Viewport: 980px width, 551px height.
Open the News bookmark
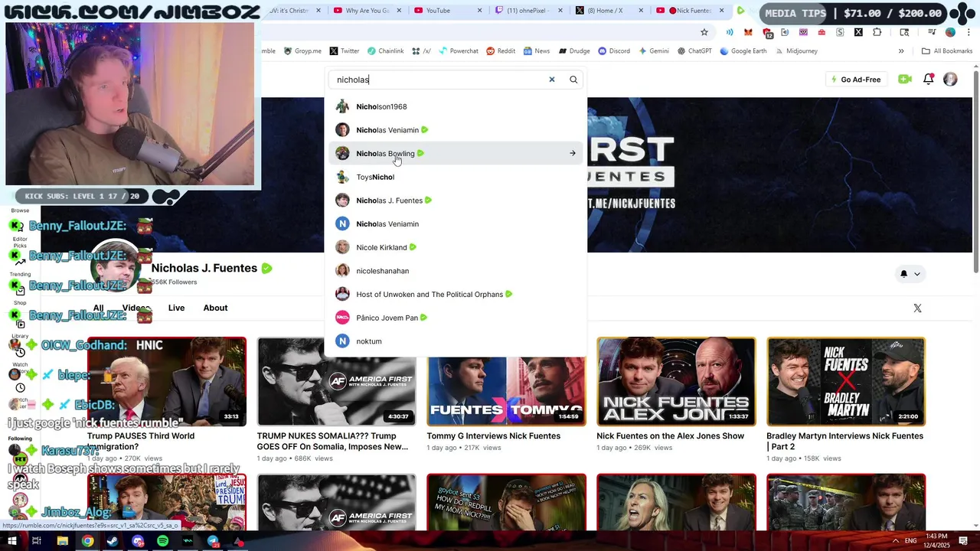click(x=537, y=51)
